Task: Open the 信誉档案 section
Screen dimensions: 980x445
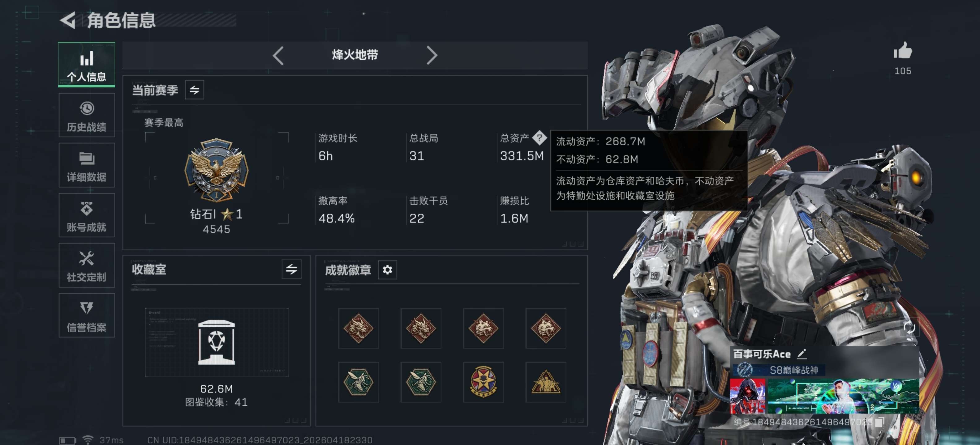Action: coord(87,316)
